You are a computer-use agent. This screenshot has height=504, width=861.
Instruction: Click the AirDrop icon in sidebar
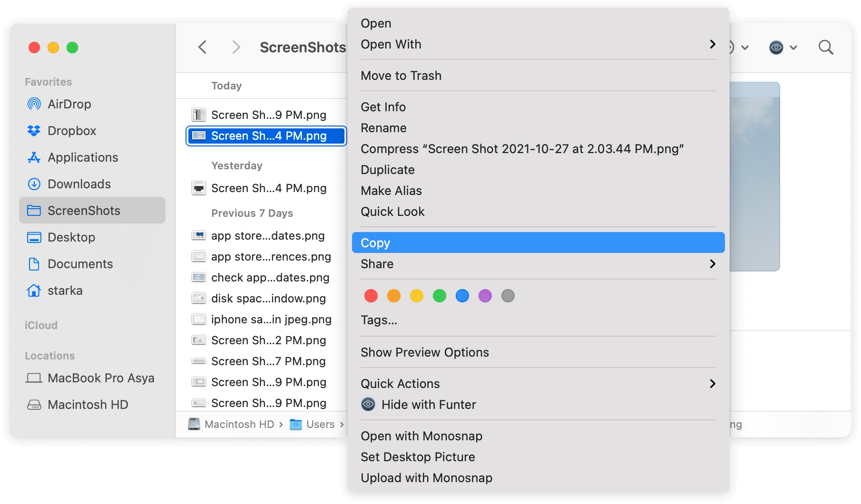pos(34,104)
